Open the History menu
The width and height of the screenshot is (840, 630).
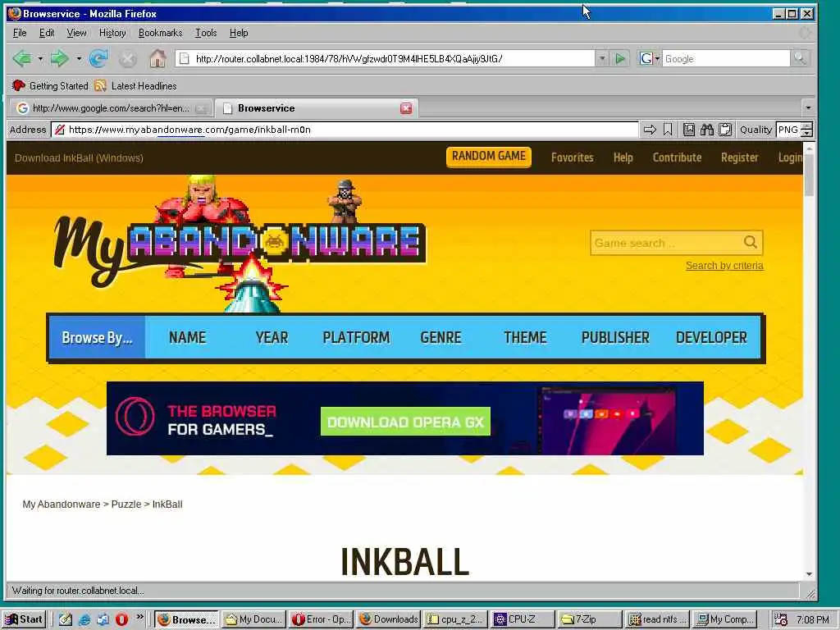tap(112, 33)
